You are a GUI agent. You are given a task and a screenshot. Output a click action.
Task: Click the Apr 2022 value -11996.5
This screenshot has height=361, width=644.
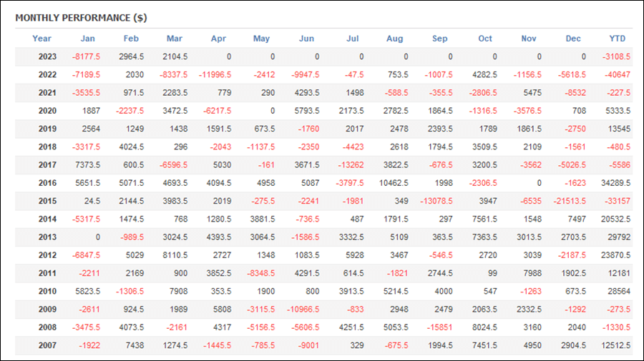(x=215, y=74)
